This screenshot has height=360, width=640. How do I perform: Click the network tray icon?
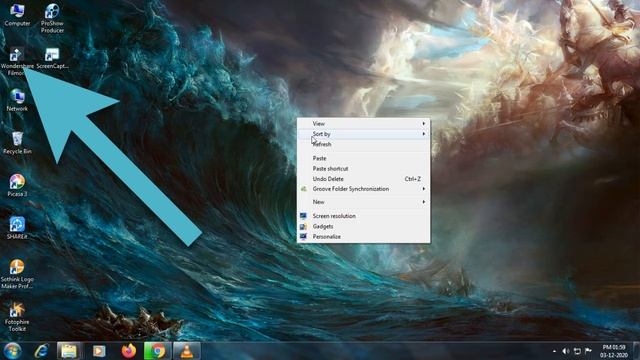(577, 351)
